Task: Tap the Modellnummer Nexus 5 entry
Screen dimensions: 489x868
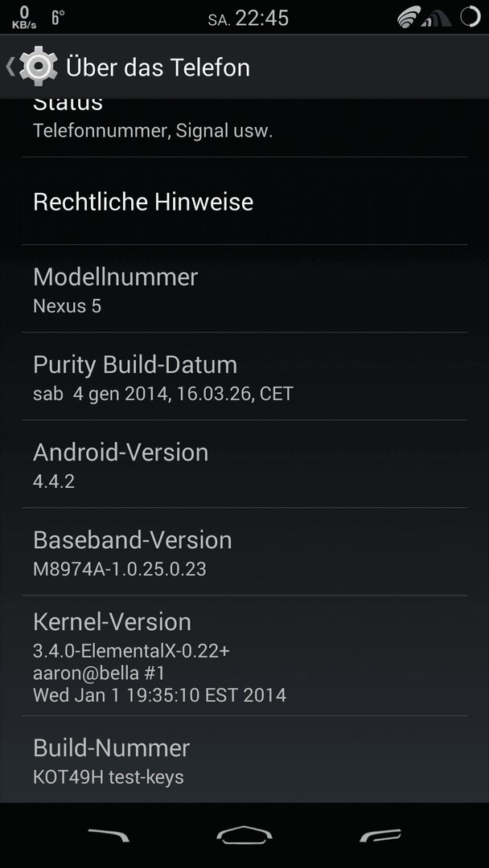Action: pos(244,289)
